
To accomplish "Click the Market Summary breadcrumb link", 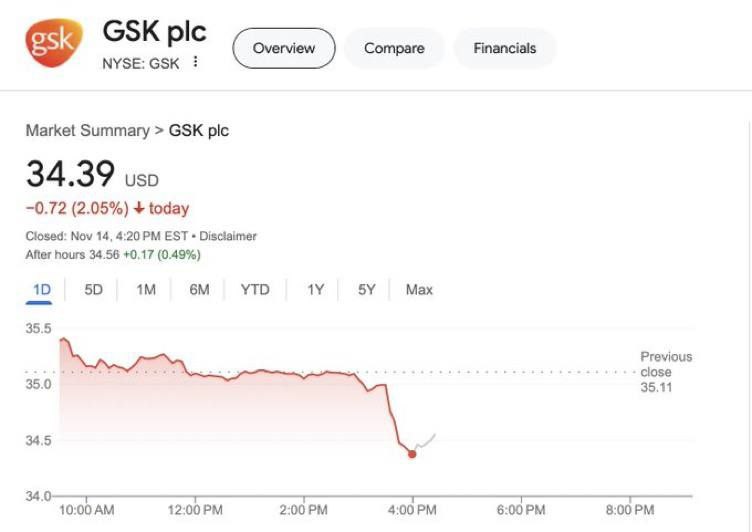I will [x=87, y=131].
